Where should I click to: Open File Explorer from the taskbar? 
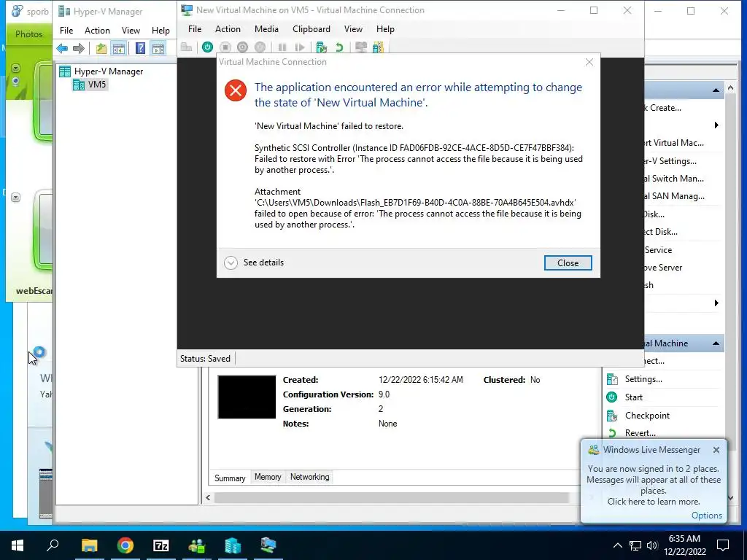coord(89,545)
